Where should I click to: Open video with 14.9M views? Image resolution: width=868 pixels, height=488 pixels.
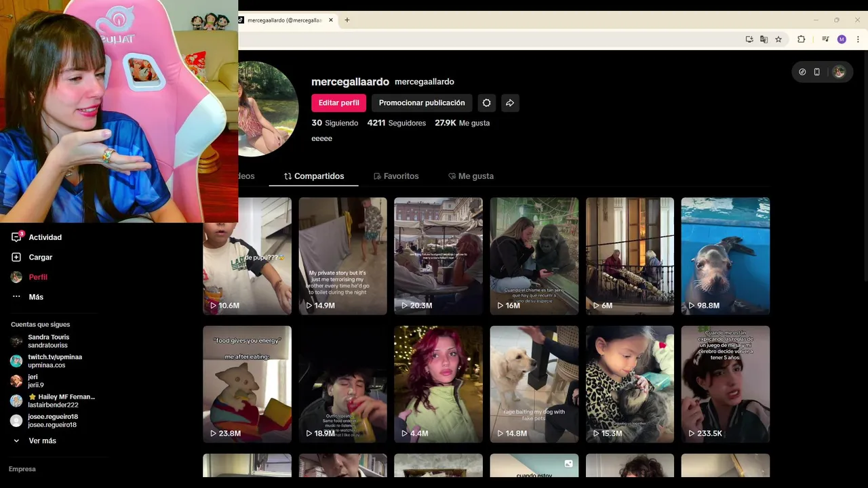[x=343, y=256]
